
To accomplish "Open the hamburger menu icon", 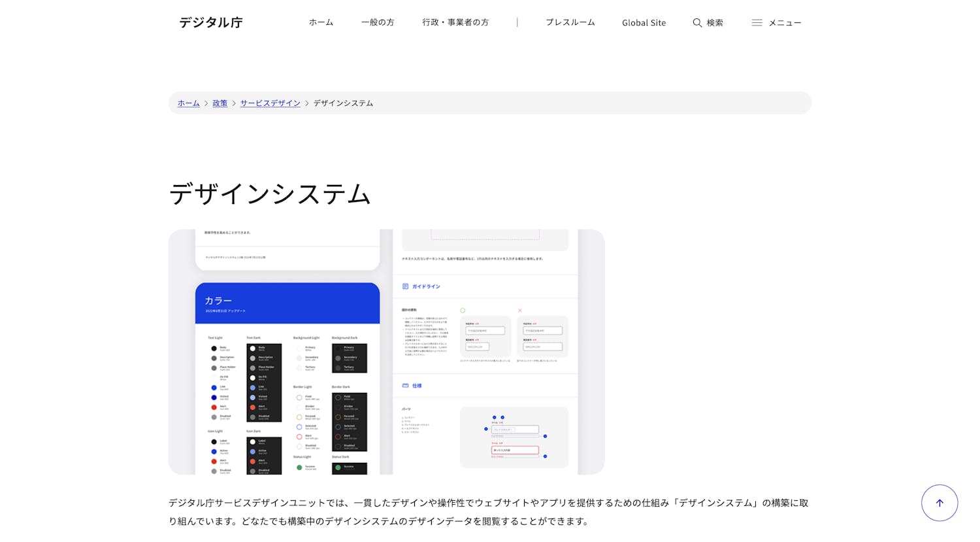I will click(x=757, y=23).
